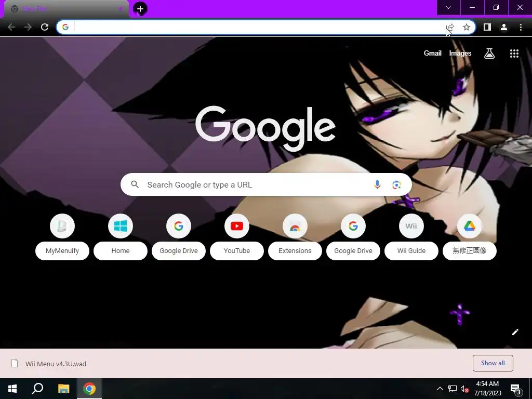The width and height of the screenshot is (532, 399).
Task: Go back with the browser back arrow
Action: [11, 27]
